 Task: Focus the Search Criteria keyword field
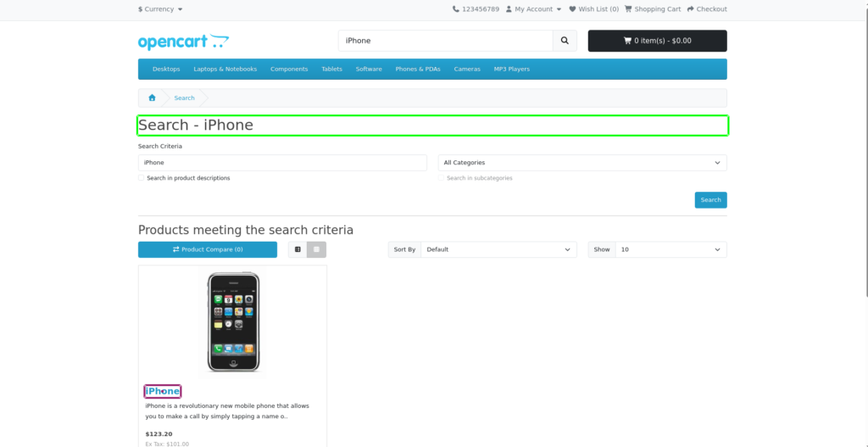coord(282,163)
